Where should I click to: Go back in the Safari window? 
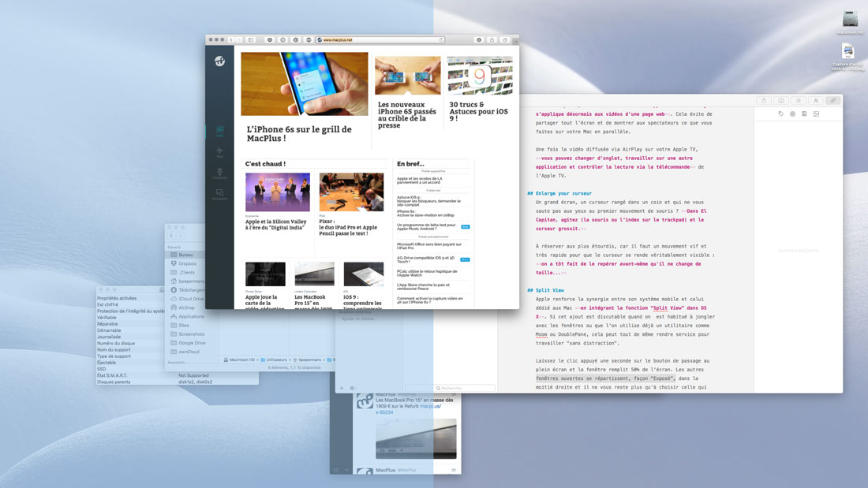(231, 40)
